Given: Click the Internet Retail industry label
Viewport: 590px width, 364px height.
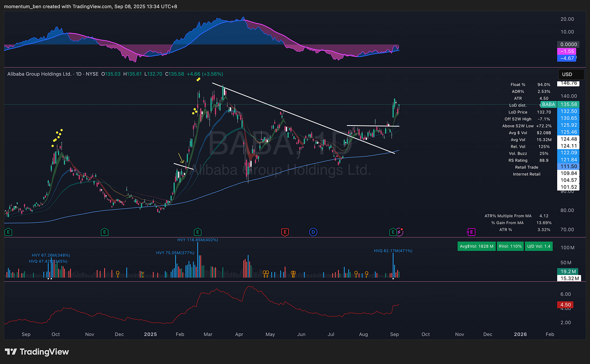Looking at the screenshot, I should click(x=526, y=174).
